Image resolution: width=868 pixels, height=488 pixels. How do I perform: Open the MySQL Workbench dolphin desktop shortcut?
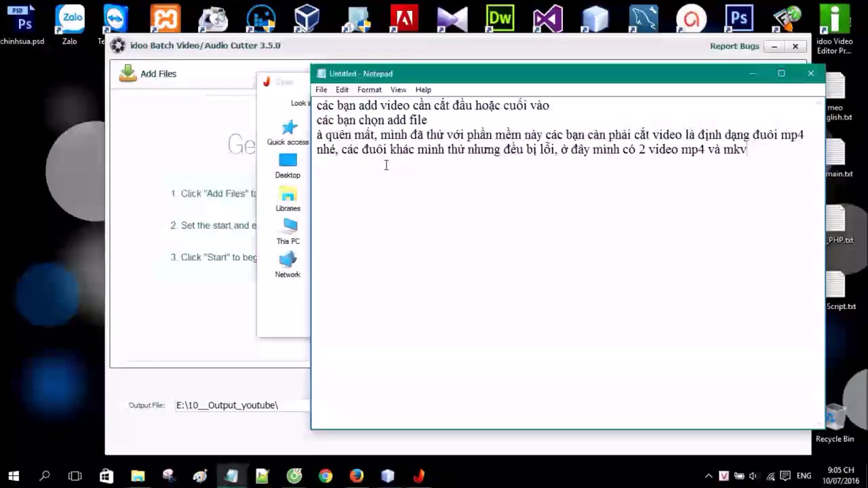point(643,19)
